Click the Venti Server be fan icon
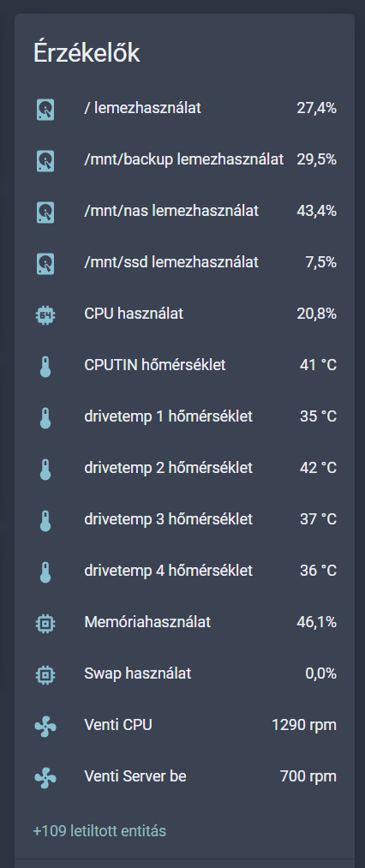The image size is (365, 868). tap(45, 777)
